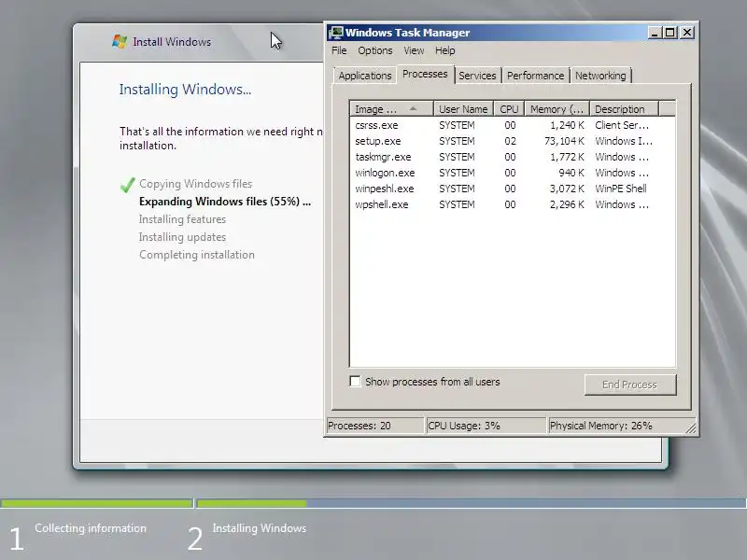Click Expanding Windows files (55%) step

225,202
